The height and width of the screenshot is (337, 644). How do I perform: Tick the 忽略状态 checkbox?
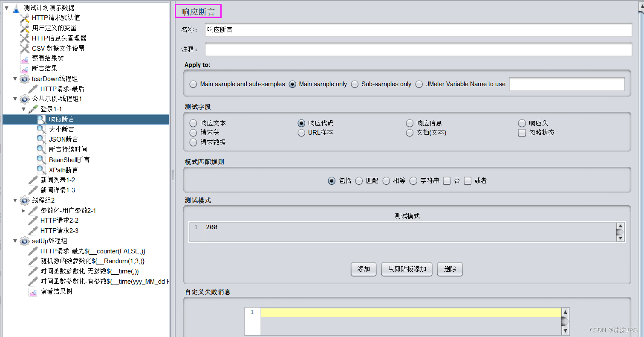(522, 133)
